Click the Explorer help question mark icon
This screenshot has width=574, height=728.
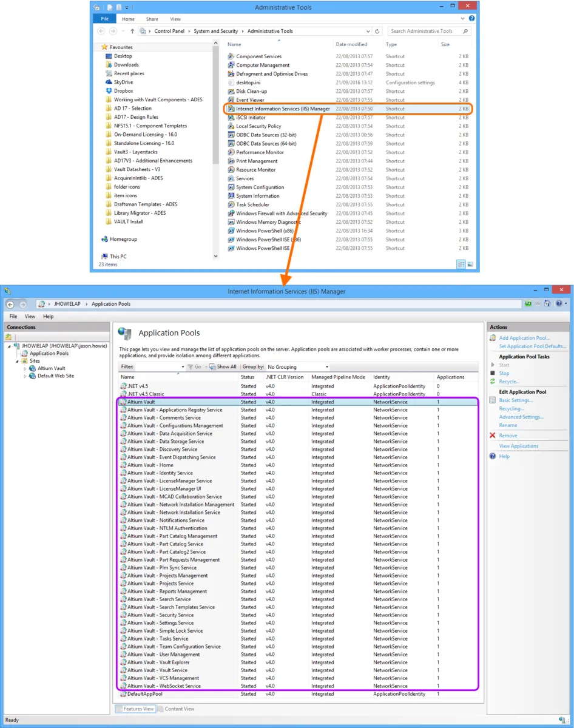click(x=471, y=19)
